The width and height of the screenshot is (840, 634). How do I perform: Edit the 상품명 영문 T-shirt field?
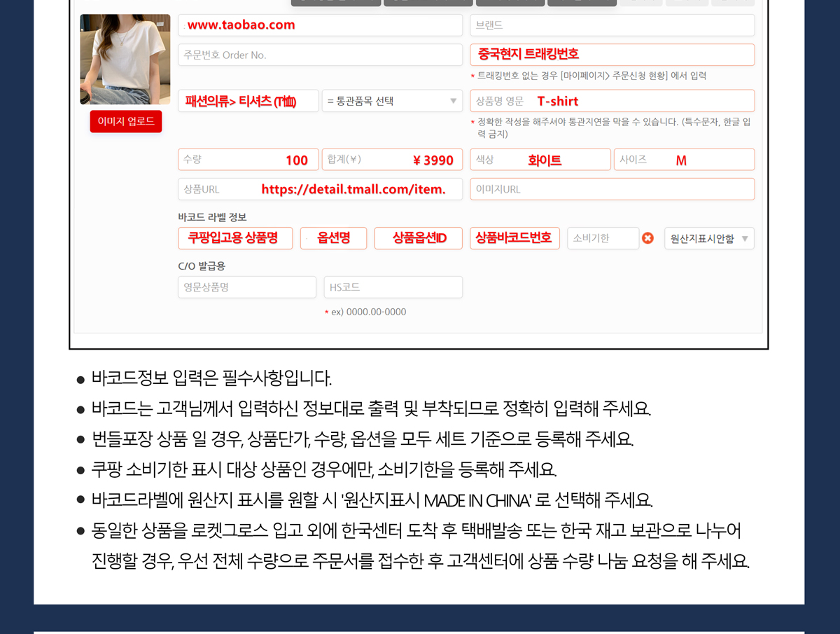tap(612, 101)
